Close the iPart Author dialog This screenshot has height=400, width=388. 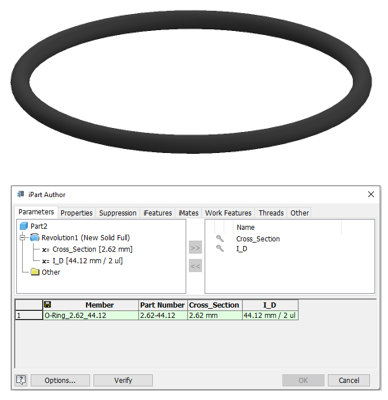[371, 194]
